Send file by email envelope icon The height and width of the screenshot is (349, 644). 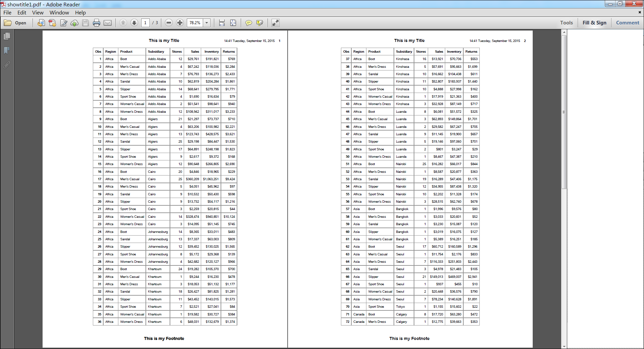108,23
